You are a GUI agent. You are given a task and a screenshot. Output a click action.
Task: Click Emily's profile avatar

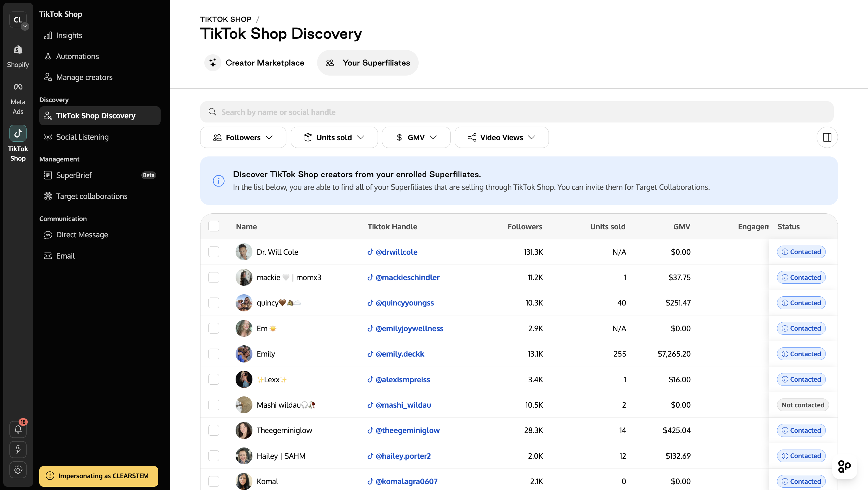[244, 354]
